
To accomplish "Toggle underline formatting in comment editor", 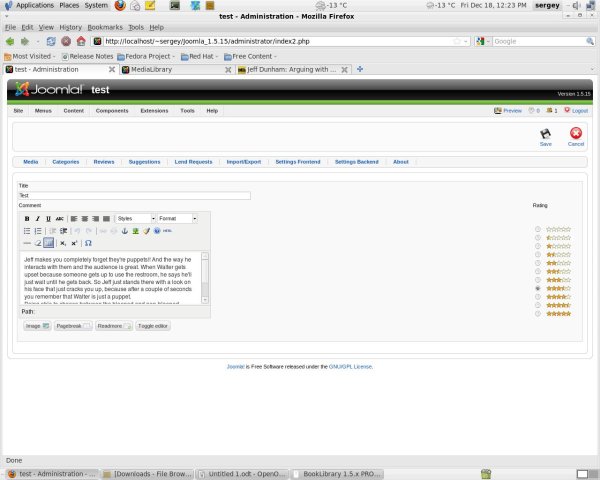I will tap(48, 219).
